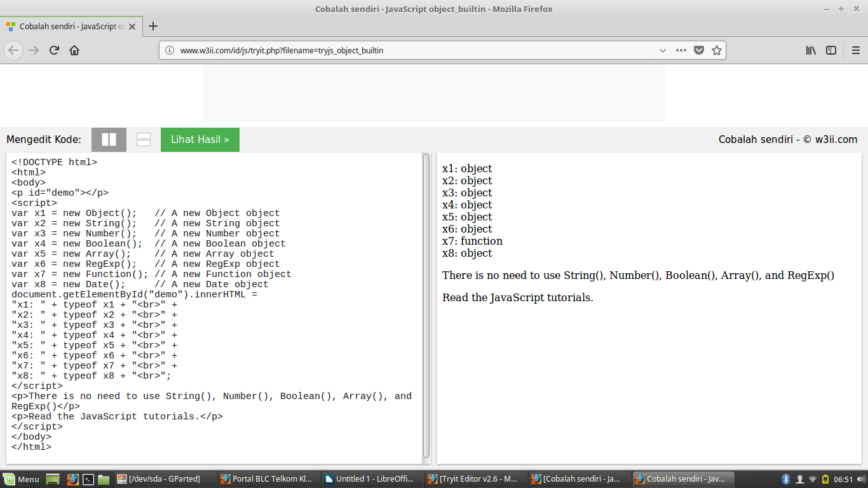This screenshot has width=868, height=488.
Task: Switch to side-by-side editor layout
Action: 109,140
